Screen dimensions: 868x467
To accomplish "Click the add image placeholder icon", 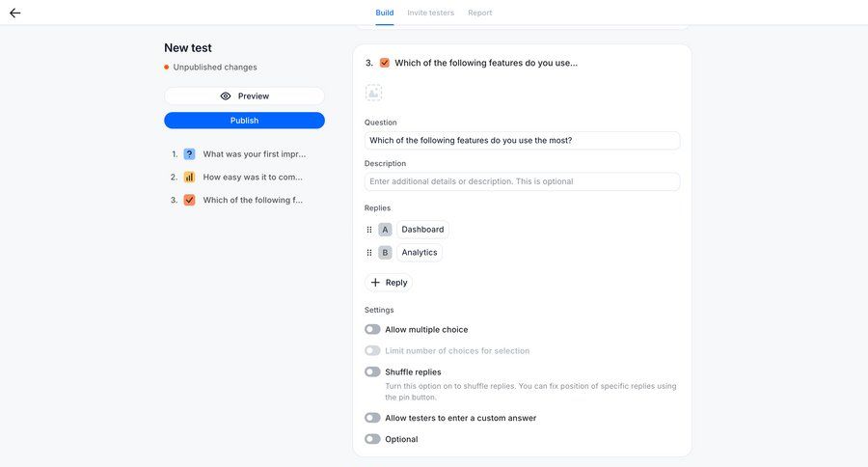I will pos(373,93).
